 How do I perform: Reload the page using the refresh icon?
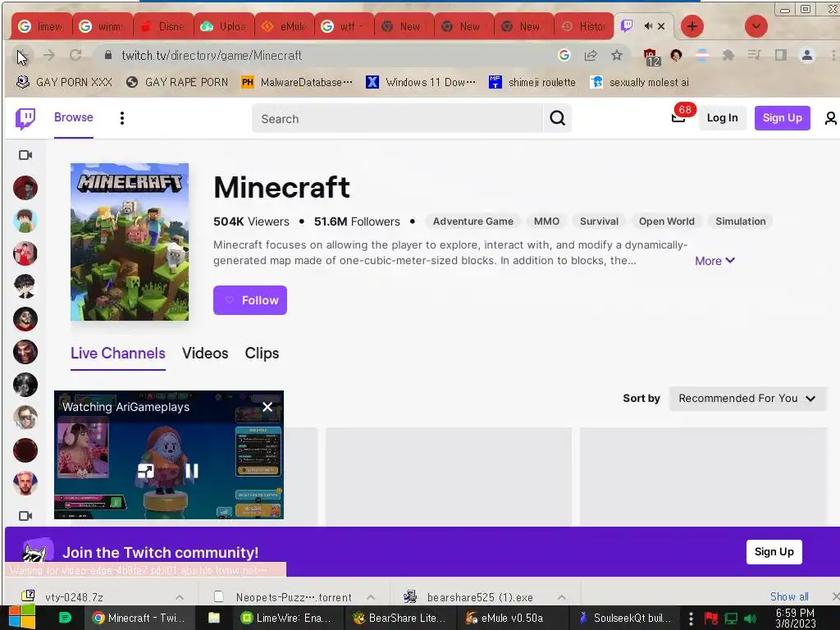pyautogui.click(x=75, y=55)
